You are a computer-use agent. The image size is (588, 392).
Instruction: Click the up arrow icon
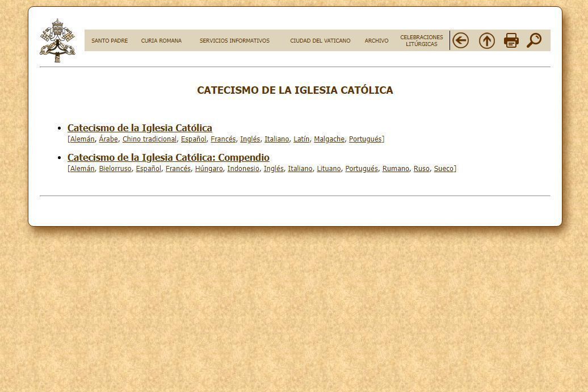(487, 40)
